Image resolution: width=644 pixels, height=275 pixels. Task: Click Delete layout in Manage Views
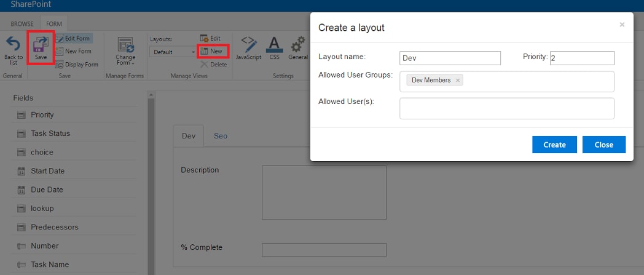[214, 64]
